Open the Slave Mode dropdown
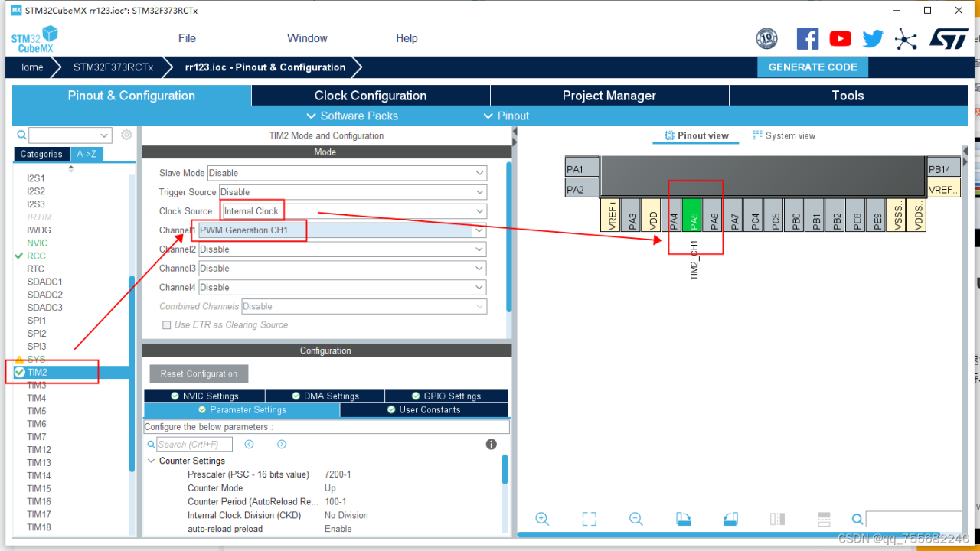980x551 pixels. 347,173
